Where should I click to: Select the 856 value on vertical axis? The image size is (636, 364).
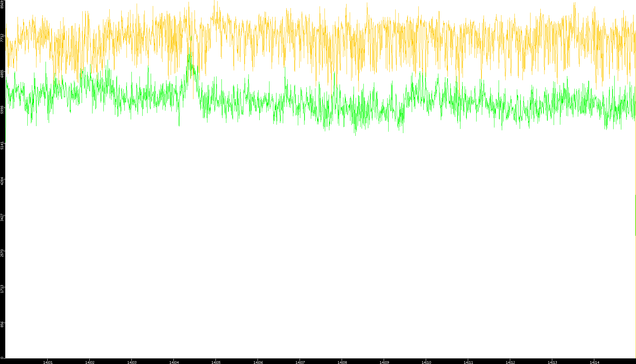2,324
